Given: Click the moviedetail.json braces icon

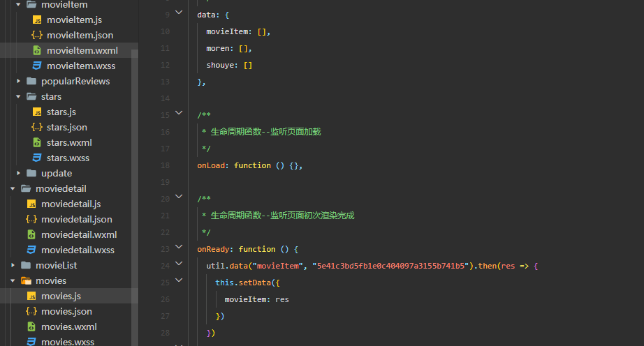Looking at the screenshot, I should point(31,219).
